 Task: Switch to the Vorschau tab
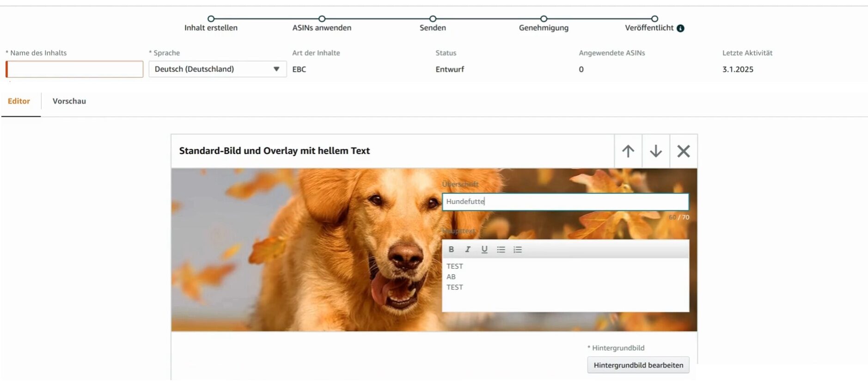tap(69, 101)
